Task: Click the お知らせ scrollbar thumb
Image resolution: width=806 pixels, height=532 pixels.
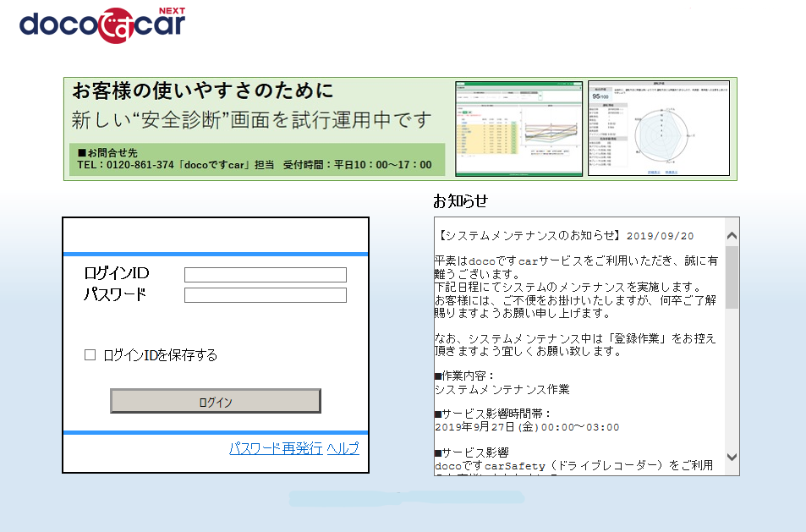Action: tap(732, 277)
